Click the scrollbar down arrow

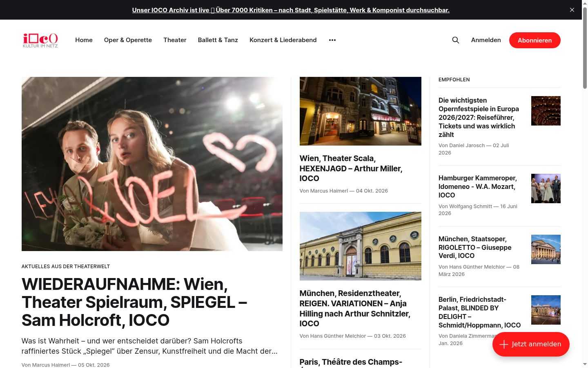[x=585, y=364]
